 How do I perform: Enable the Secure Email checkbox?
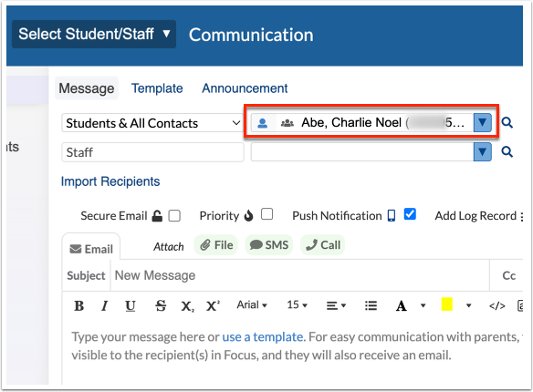click(174, 215)
